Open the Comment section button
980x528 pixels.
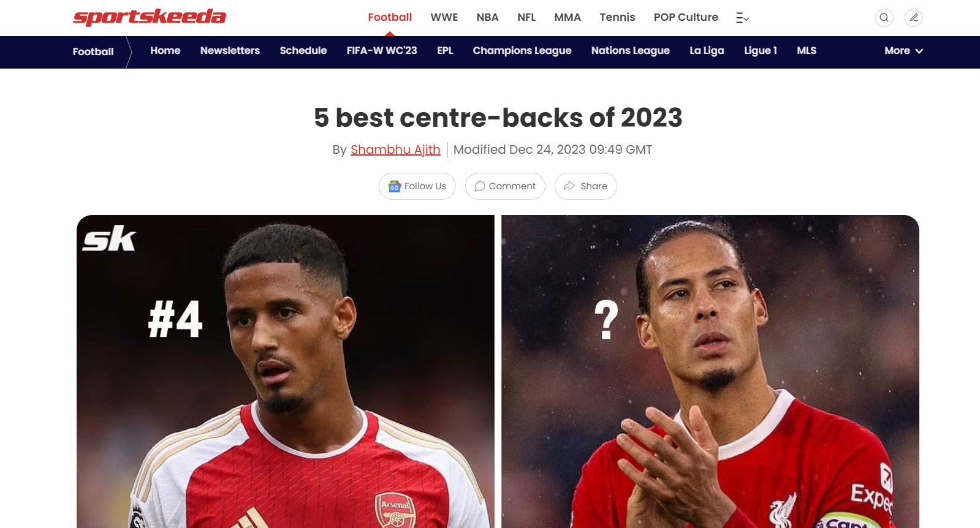[x=505, y=186]
